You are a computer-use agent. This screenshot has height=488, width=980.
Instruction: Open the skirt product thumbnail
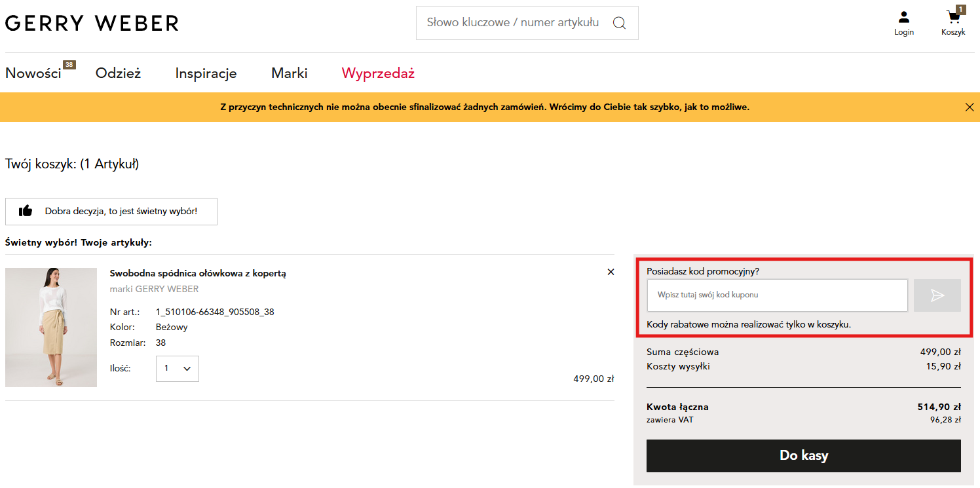tap(51, 328)
